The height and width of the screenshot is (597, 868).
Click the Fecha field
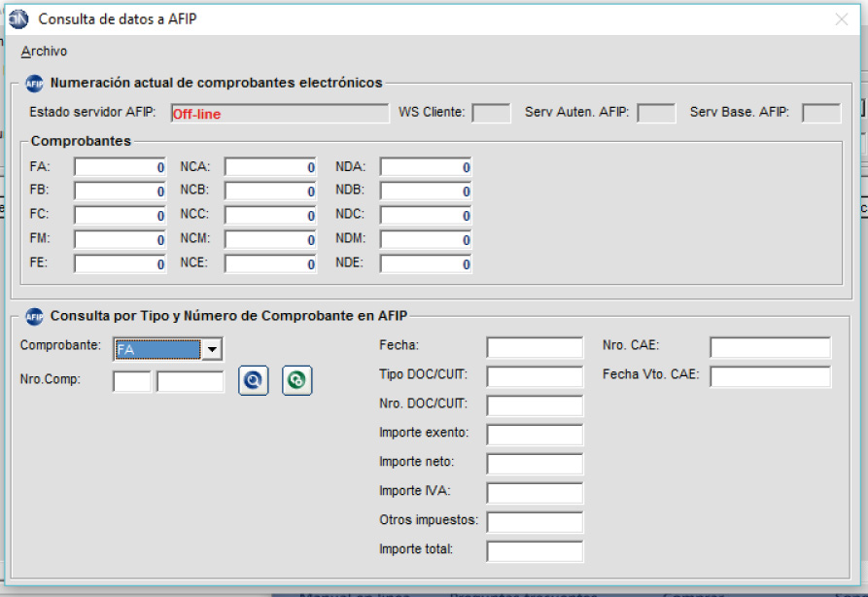click(535, 347)
